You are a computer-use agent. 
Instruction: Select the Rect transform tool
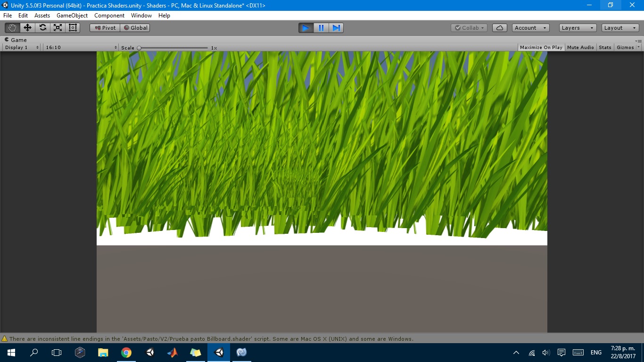tap(73, 28)
